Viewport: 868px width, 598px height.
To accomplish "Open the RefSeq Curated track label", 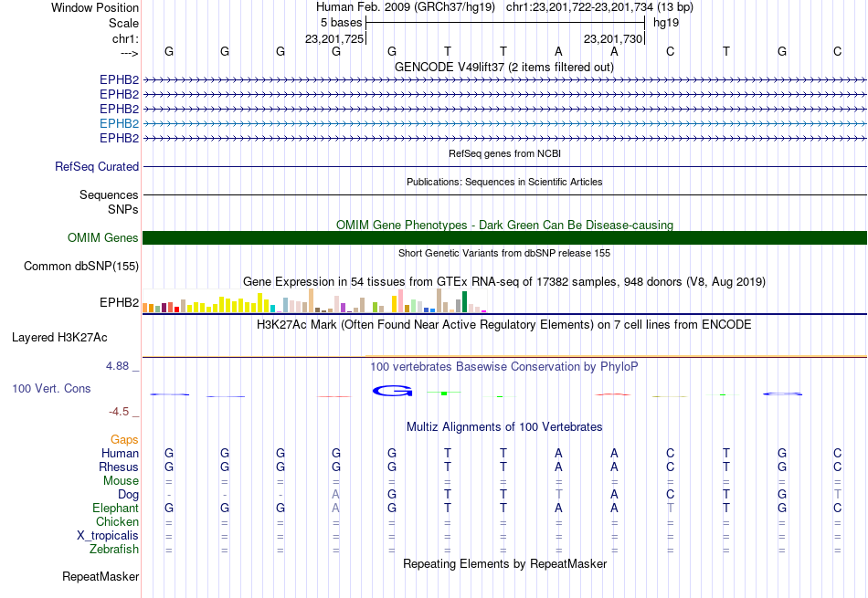I will pos(96,166).
